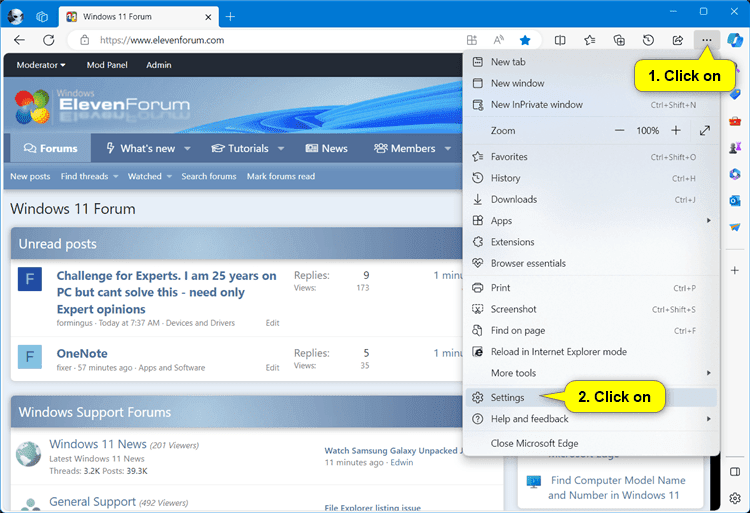Open Browser essentials menu item
Viewport: 750px width, 513px height.
(591, 263)
